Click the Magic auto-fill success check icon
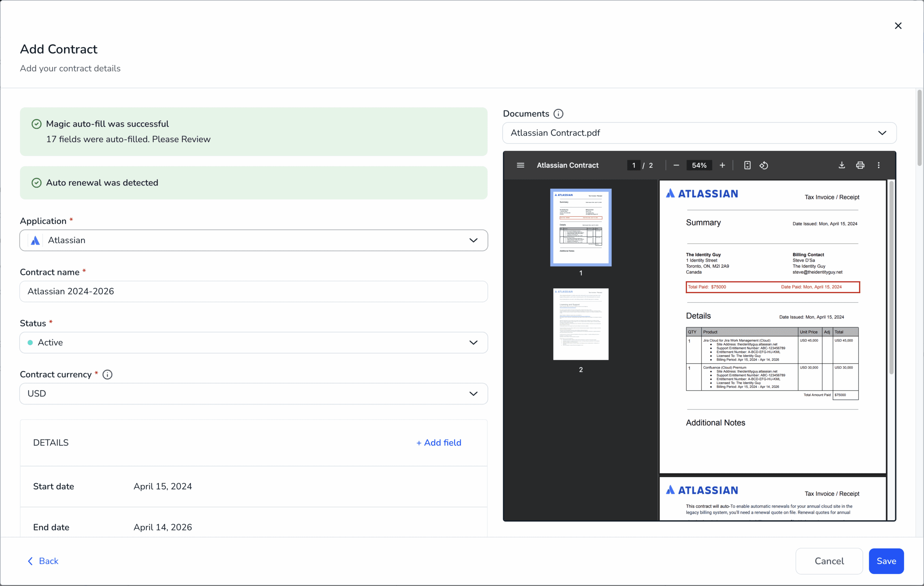The width and height of the screenshot is (924, 586). point(36,124)
